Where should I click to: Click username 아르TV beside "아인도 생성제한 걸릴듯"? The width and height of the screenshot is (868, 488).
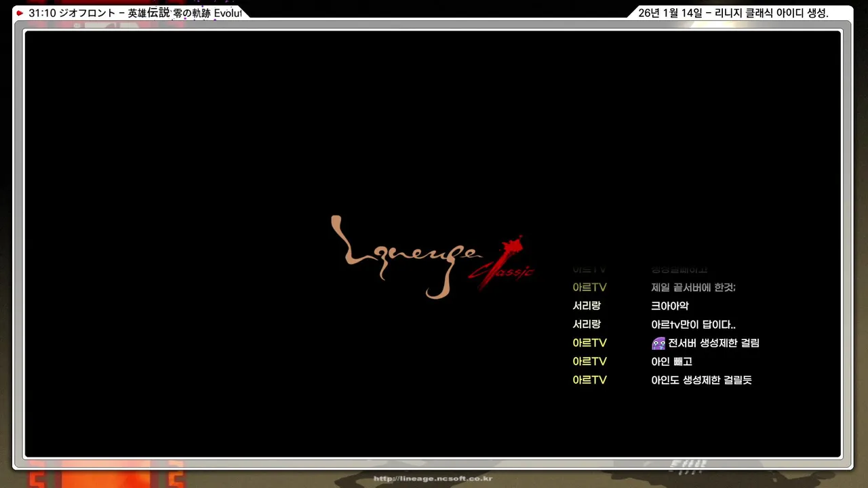pyautogui.click(x=589, y=380)
